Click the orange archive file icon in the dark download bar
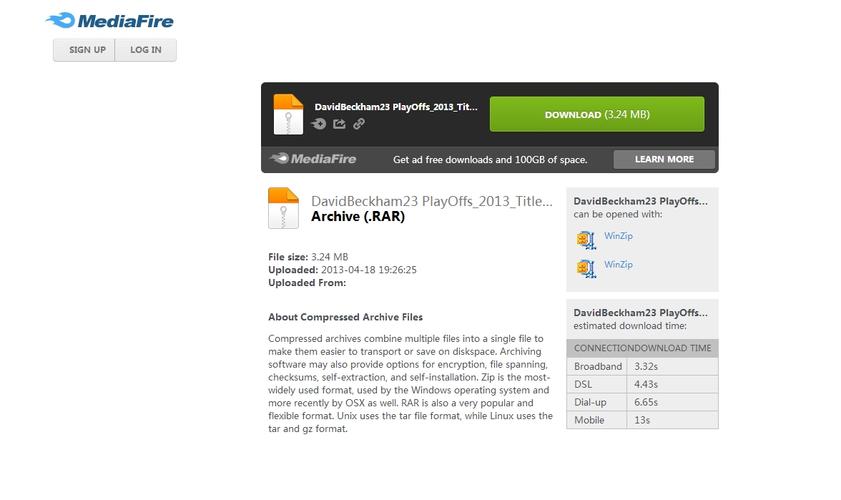The image size is (841, 500). click(288, 114)
